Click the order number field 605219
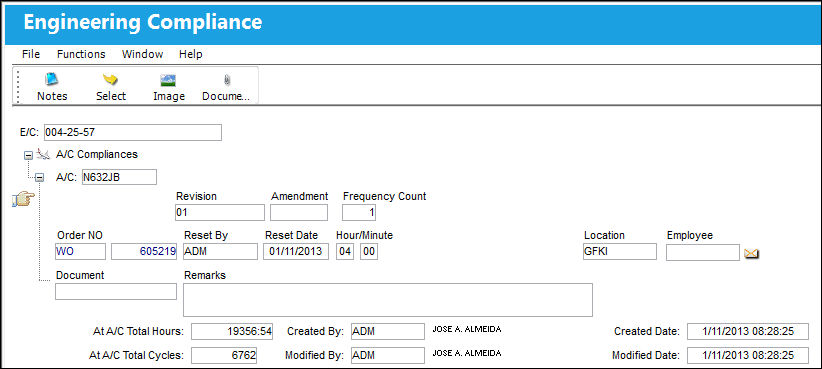This screenshot has width=822, height=369. 144,252
